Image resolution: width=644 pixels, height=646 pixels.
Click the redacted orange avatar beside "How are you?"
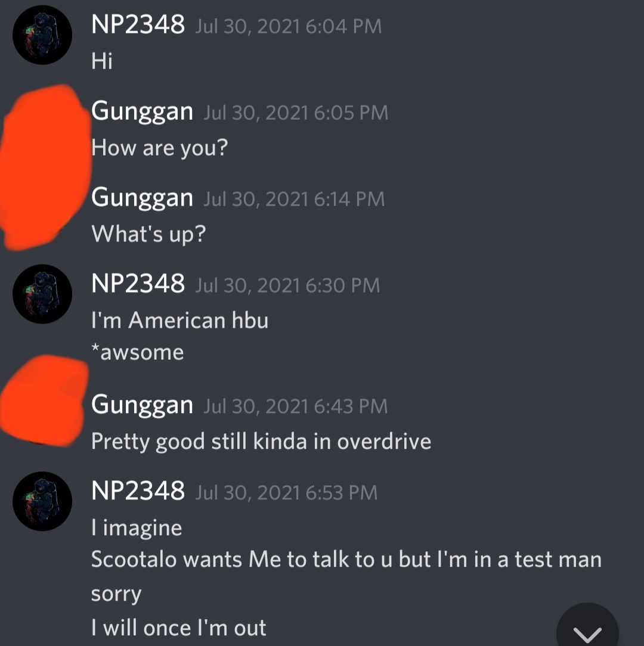[45, 167]
